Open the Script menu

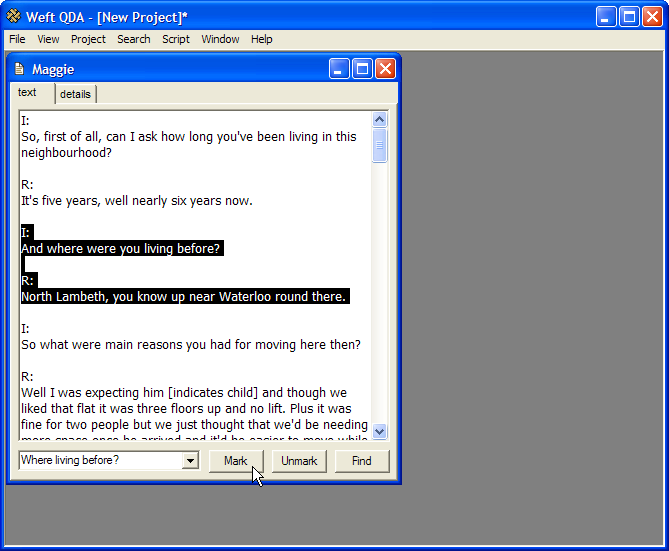tap(176, 39)
